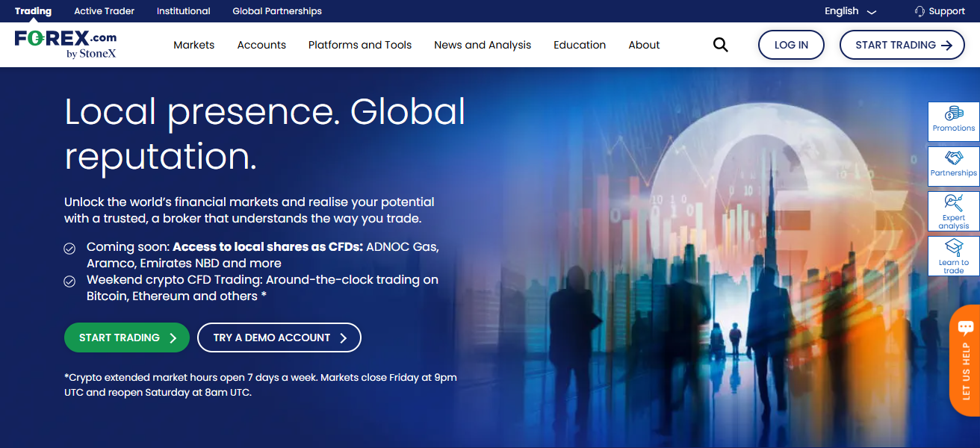The height and width of the screenshot is (448, 980).
Task: Click the Support headset icon
Action: pos(919,10)
